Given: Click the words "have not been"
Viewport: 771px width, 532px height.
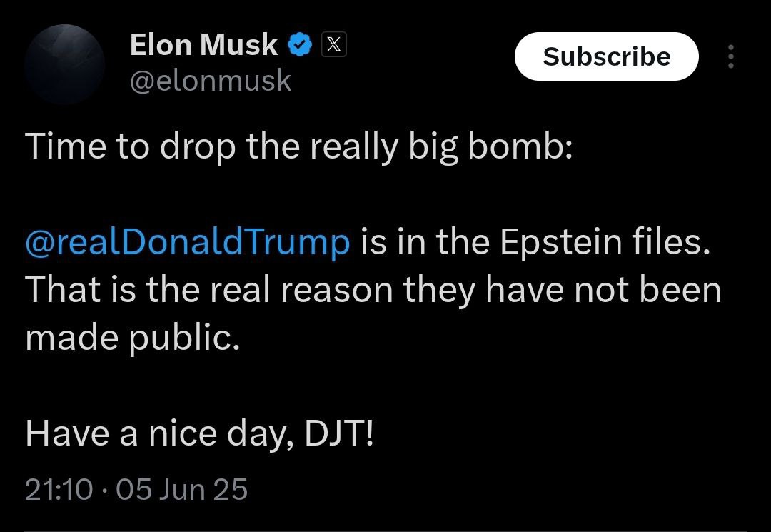Looking at the screenshot, I should pyautogui.click(x=600, y=291).
